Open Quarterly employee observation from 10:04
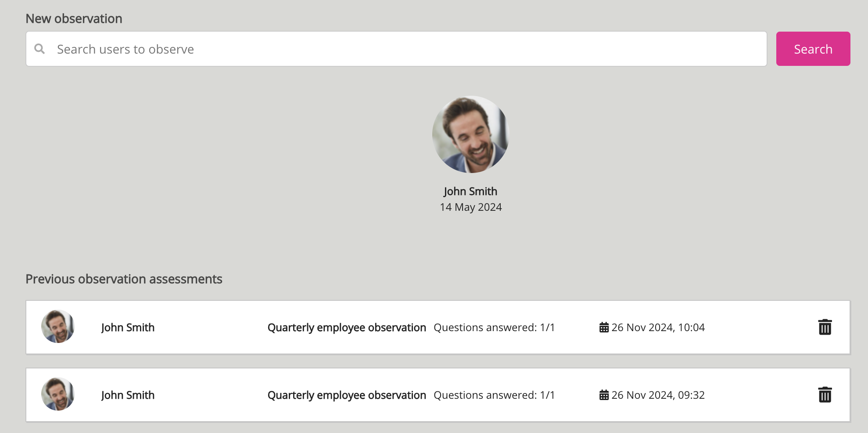This screenshot has height=433, width=868. 347,328
